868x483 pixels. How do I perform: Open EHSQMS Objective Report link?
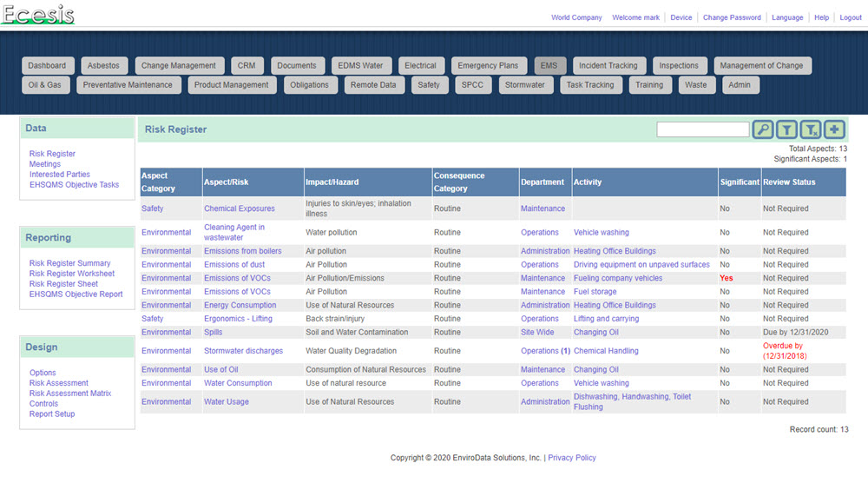pos(76,294)
